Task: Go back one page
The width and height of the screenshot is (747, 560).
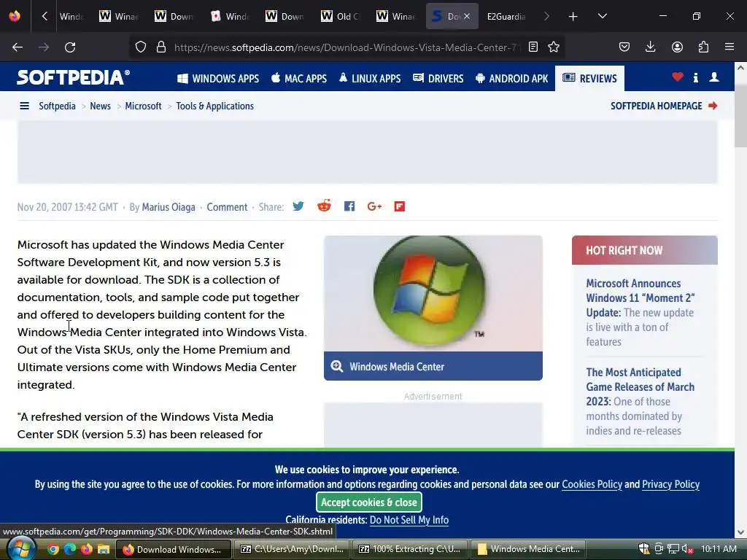Action: coord(18,47)
